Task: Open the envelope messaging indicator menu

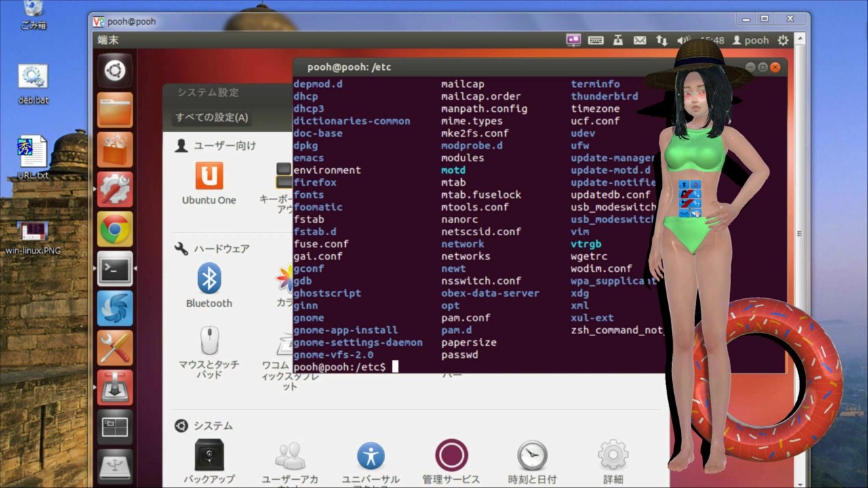Action: point(639,40)
